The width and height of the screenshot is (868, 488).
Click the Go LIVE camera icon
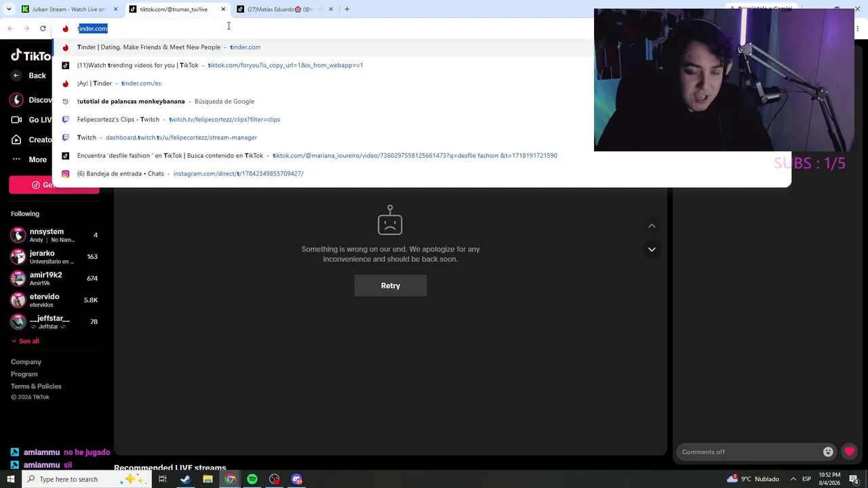click(16, 120)
